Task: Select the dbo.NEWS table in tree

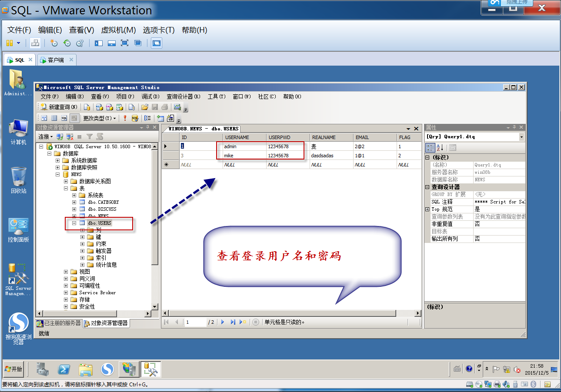Action: pos(98,216)
